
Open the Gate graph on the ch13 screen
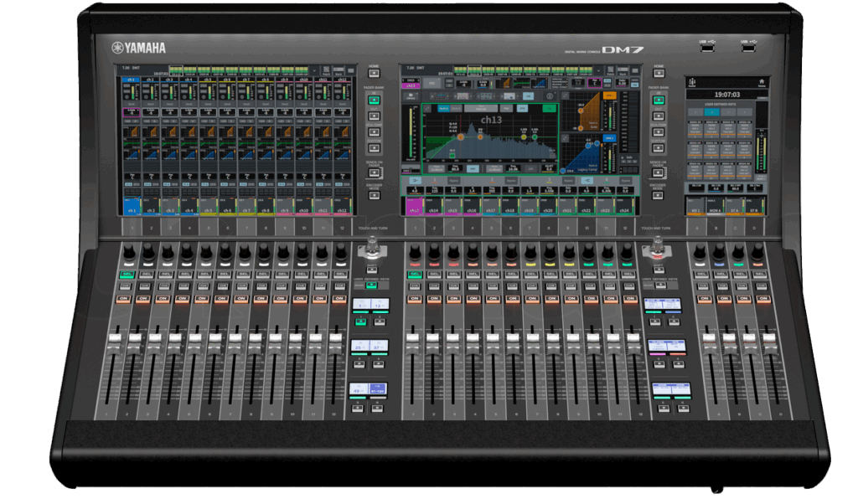tap(581, 112)
